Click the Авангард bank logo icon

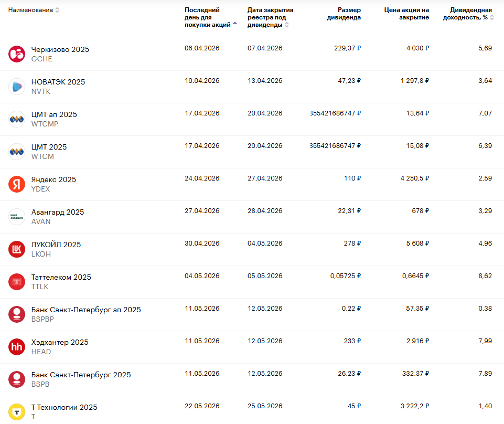pos(17,217)
